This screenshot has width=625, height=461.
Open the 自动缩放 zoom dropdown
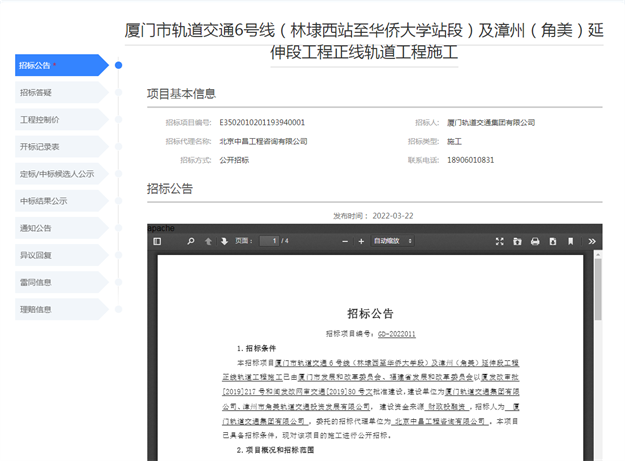(x=393, y=241)
